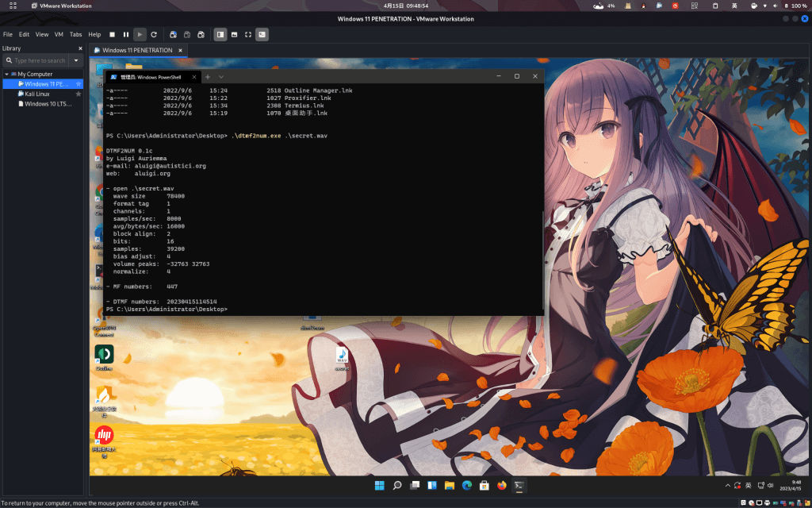Viewport: 812px width, 508px height.
Task: Click the QQ penguin tray icon
Action: pos(644,6)
